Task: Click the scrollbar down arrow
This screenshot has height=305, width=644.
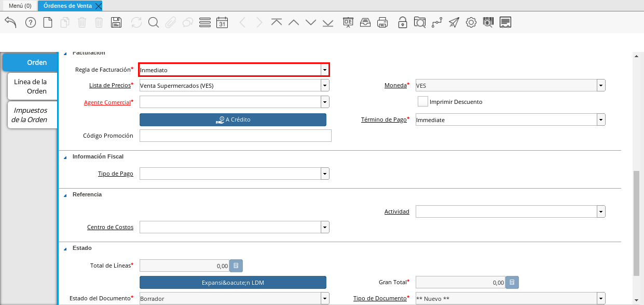Action: coord(637,300)
